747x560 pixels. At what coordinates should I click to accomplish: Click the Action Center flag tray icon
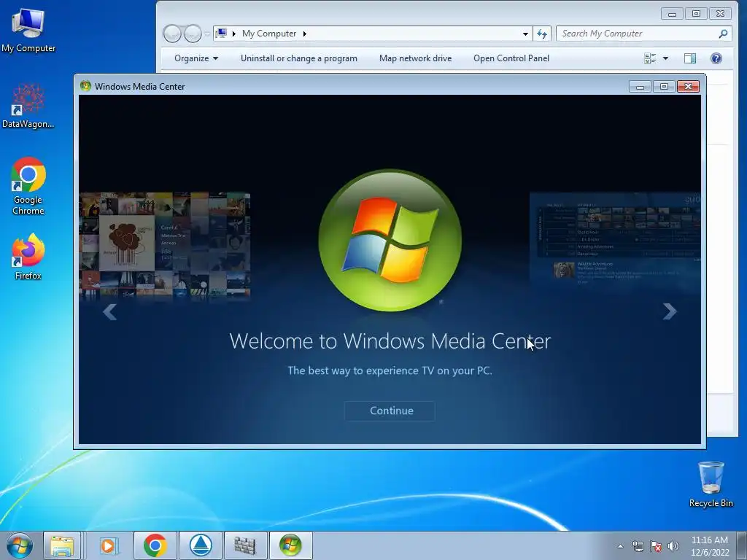(x=656, y=546)
